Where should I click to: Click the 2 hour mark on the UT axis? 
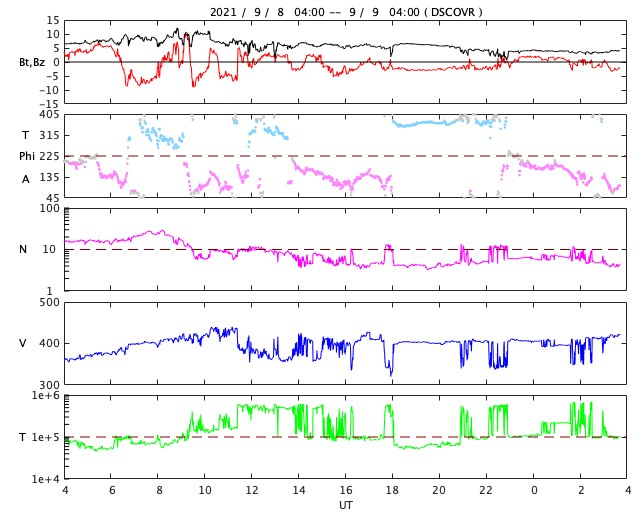[x=581, y=490]
